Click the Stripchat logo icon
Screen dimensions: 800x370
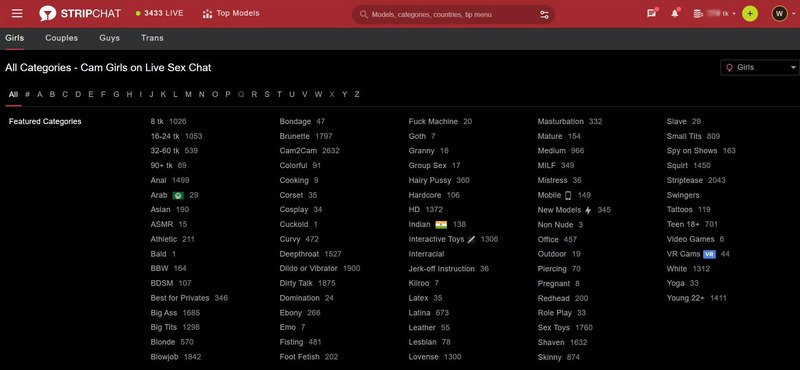point(47,14)
